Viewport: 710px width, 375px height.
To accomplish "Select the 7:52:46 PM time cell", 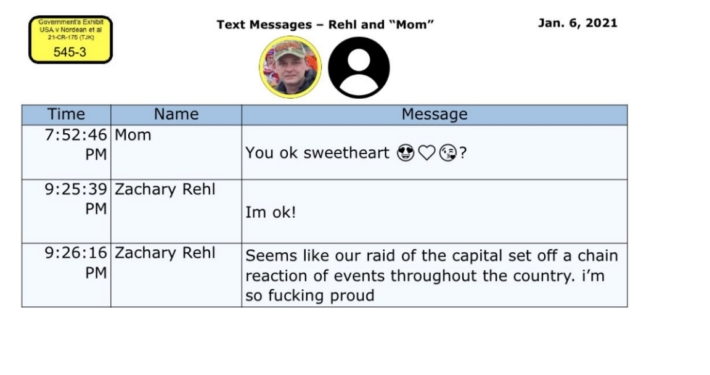I will tap(66, 152).
